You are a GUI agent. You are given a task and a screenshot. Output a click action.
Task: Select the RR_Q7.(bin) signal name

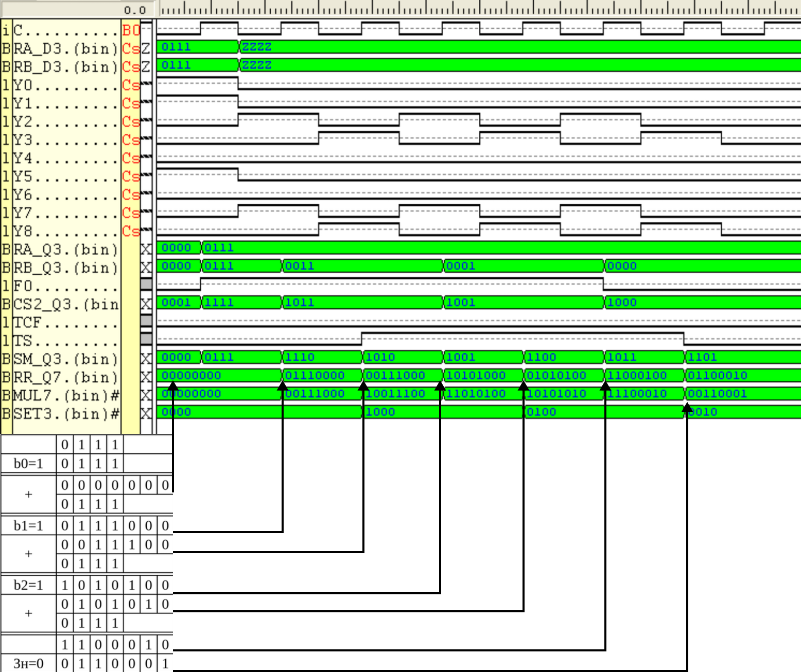[65, 377]
